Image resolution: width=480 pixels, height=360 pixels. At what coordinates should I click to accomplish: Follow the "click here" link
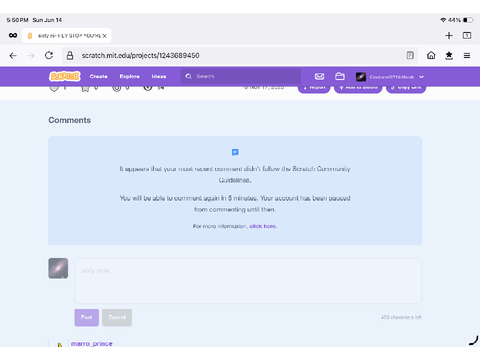263,226
